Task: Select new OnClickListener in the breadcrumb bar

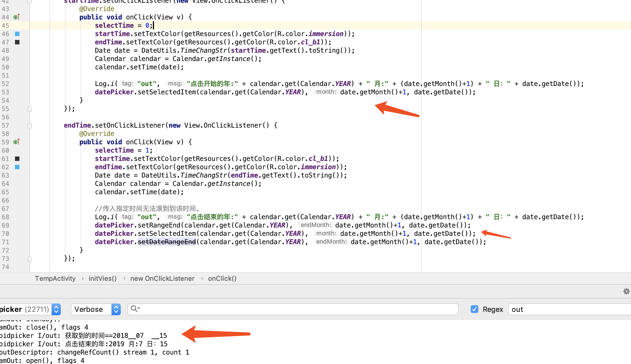Action: point(162,279)
